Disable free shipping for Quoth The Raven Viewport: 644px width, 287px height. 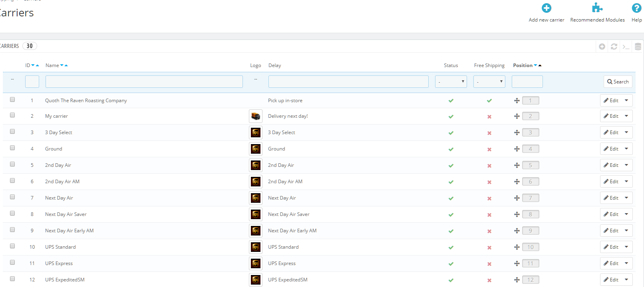(x=489, y=101)
